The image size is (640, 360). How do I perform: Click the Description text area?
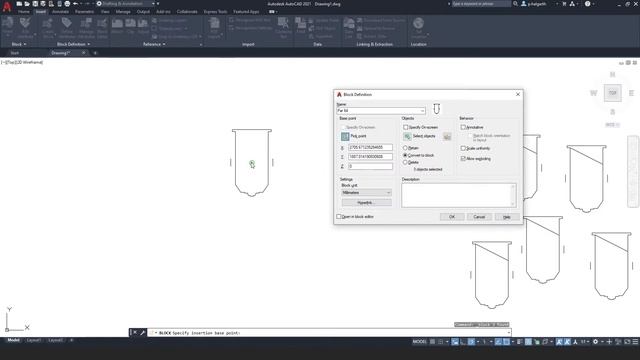pos(459,195)
